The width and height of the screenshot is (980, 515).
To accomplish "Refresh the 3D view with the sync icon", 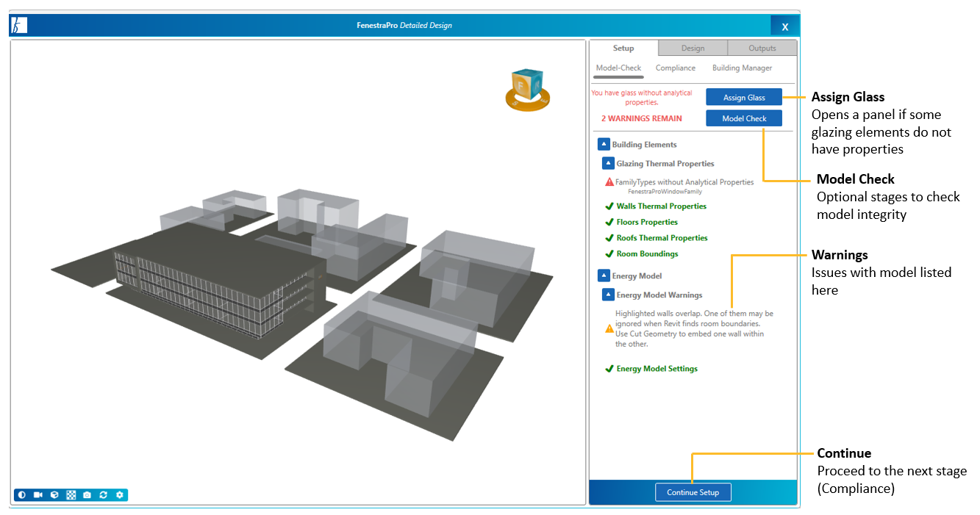I will (104, 495).
